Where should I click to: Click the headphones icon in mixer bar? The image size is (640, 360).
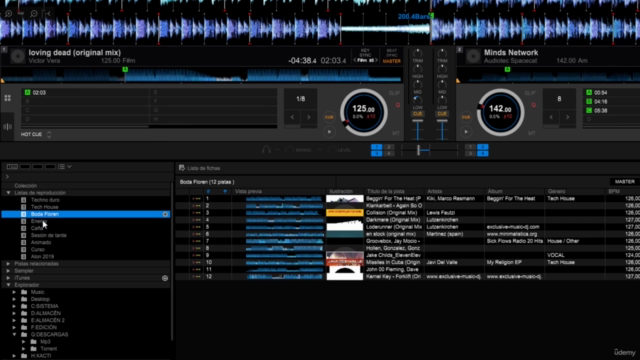point(266,150)
